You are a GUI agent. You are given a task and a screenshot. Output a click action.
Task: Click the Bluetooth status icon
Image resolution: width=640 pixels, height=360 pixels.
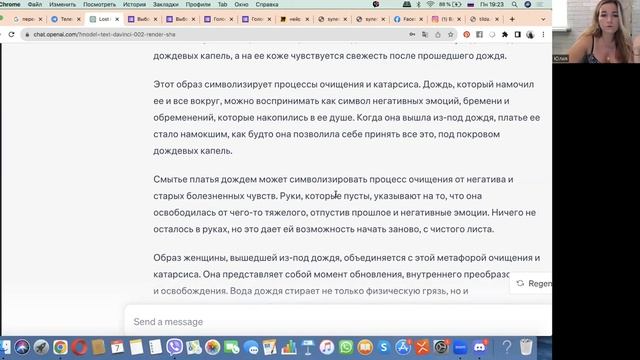[418, 4]
